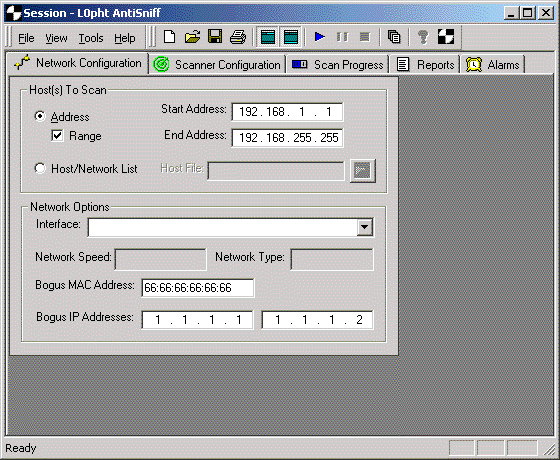Viewport: 560px width, 460px height.
Task: Open the Help menu
Action: pos(125,38)
